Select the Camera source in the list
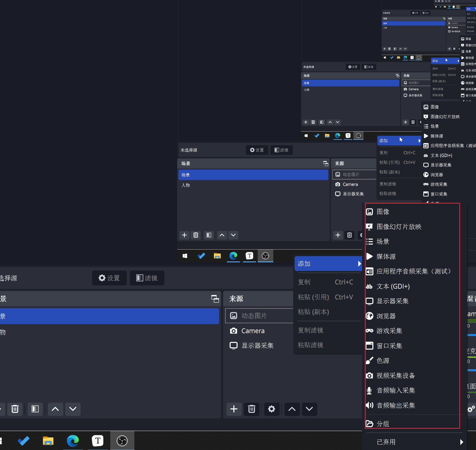This screenshot has width=476, height=450. (x=253, y=331)
